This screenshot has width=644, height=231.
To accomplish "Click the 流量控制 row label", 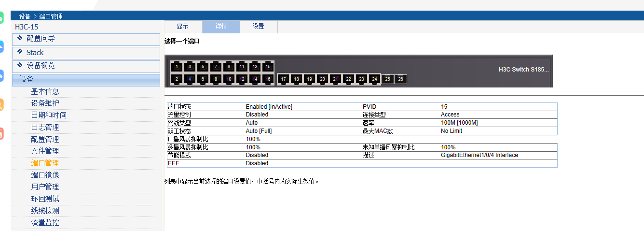I will tap(179, 115).
